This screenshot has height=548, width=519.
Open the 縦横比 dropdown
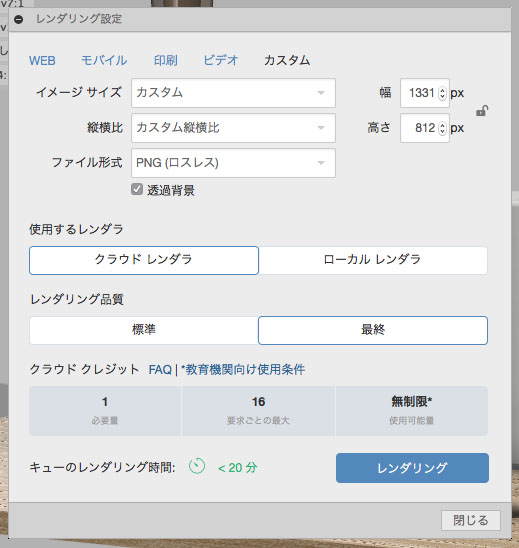(x=233, y=128)
